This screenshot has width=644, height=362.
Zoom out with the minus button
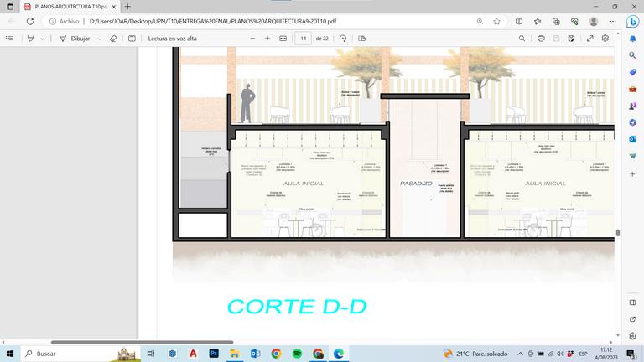pos(252,39)
